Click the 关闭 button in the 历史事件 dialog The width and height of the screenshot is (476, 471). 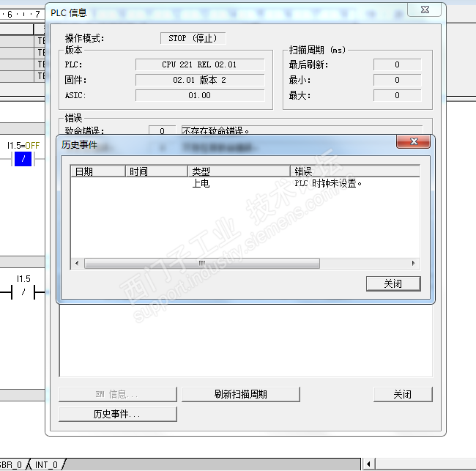[x=393, y=283]
